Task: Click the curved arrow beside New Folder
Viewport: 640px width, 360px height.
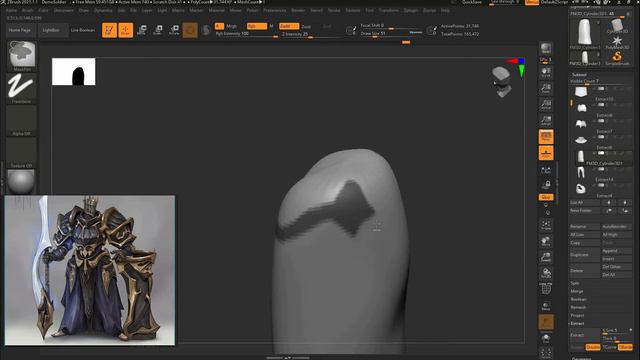Action: point(609,211)
